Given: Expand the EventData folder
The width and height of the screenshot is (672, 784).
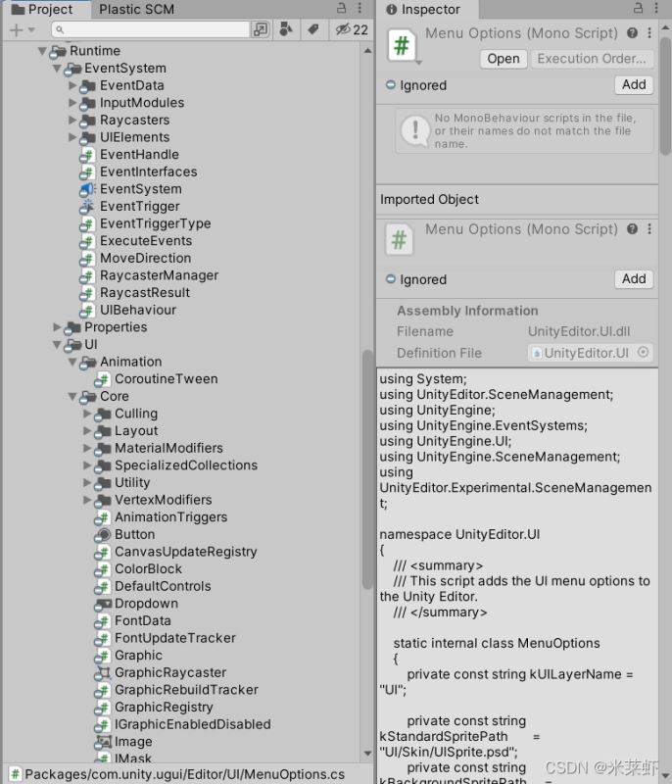Looking at the screenshot, I should coord(72,85).
